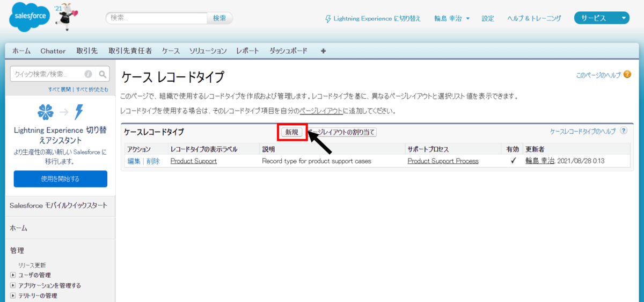Click リリース更新 in the sidebar
Image resolution: width=644 pixels, height=302 pixels.
[32, 265]
